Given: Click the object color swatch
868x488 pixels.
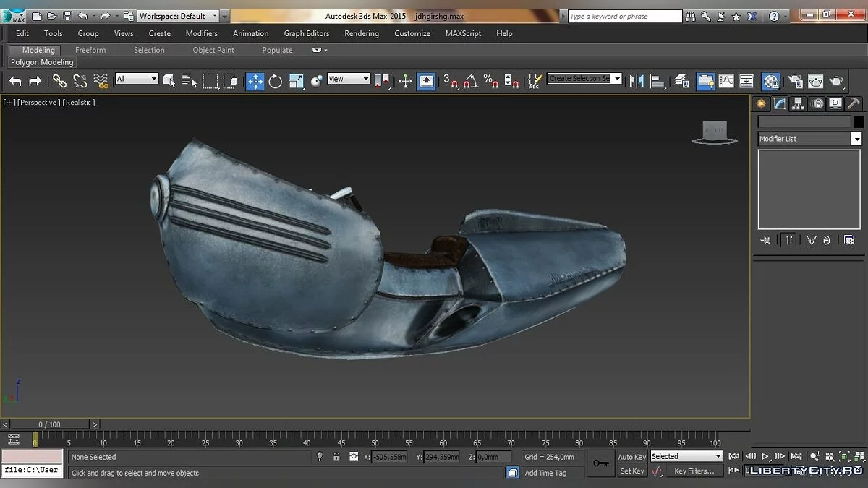Looking at the screenshot, I should [x=859, y=122].
